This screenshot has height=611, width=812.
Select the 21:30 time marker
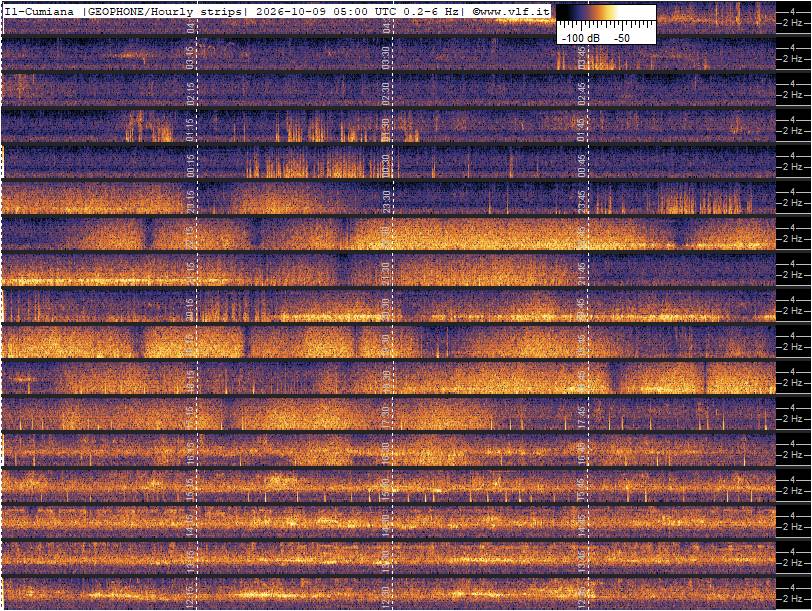click(386, 274)
